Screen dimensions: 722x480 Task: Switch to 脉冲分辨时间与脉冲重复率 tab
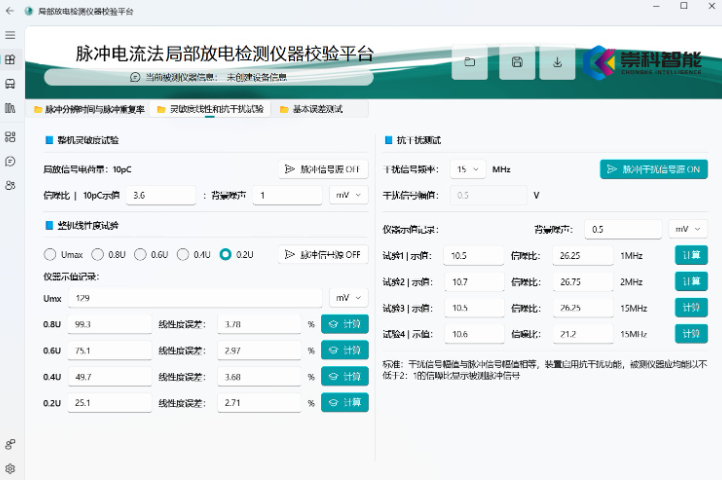coord(90,109)
